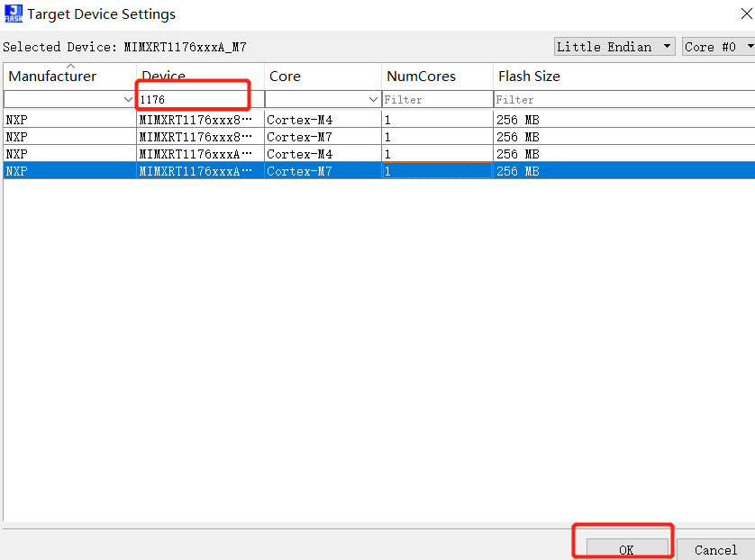
Task: Sort by the Manufacturer column header
Action: [52, 77]
